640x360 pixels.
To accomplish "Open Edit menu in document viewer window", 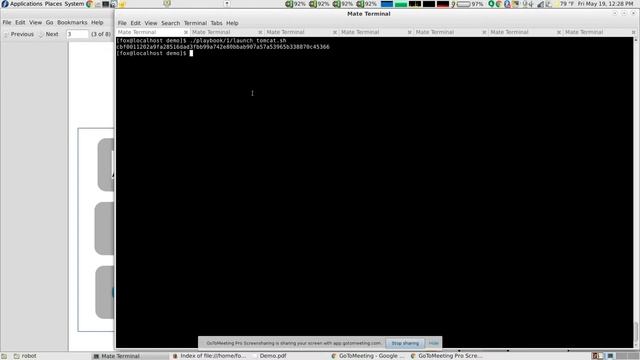I will (20, 22).
